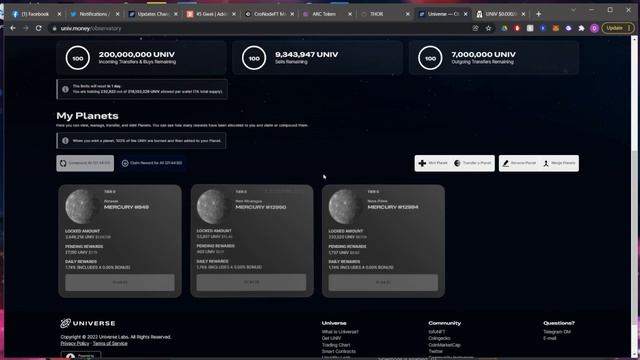This screenshot has height=360, width=640.
Task: Click the info icon beside limits reset notice
Action: coord(65,89)
